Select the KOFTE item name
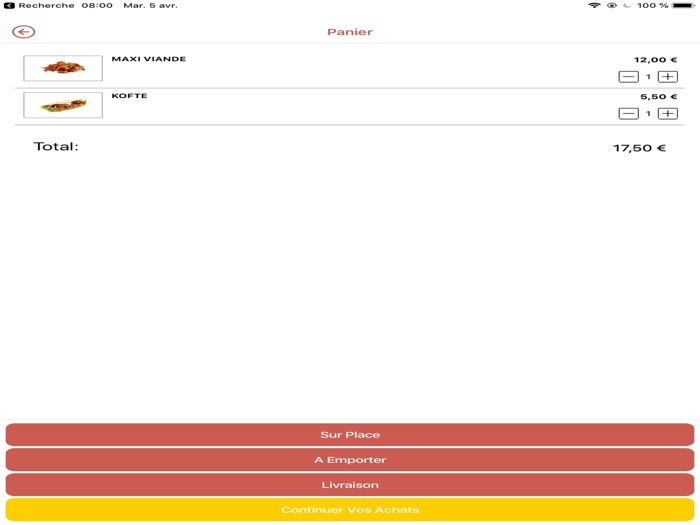 (x=129, y=96)
